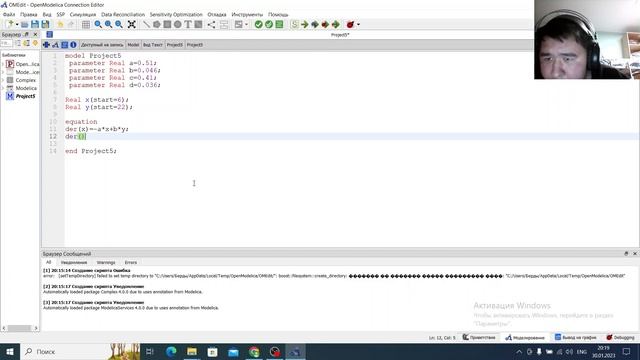This screenshot has width=640, height=360.
Task: Open the Warnings messages tab
Action: (x=106, y=262)
